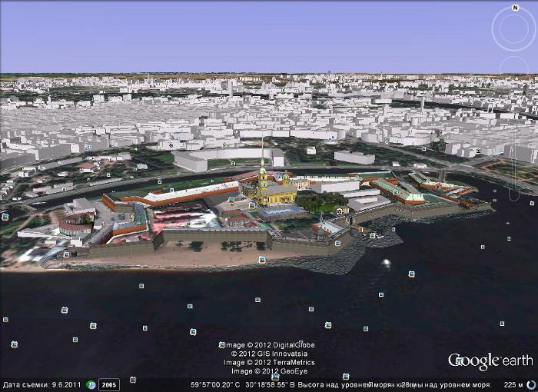Click the streaming indicator in the bottom-right corner
The height and width of the screenshot is (392, 538).
530,384
